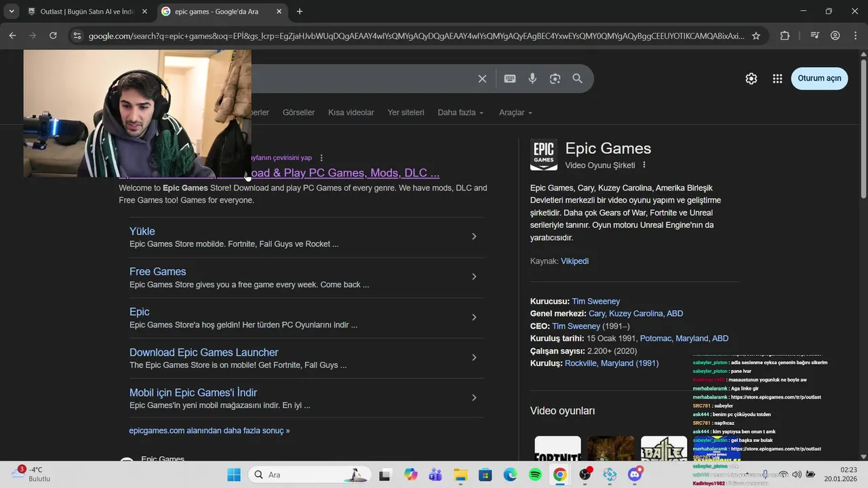Select the Yer siteleri search tab

point(406,113)
